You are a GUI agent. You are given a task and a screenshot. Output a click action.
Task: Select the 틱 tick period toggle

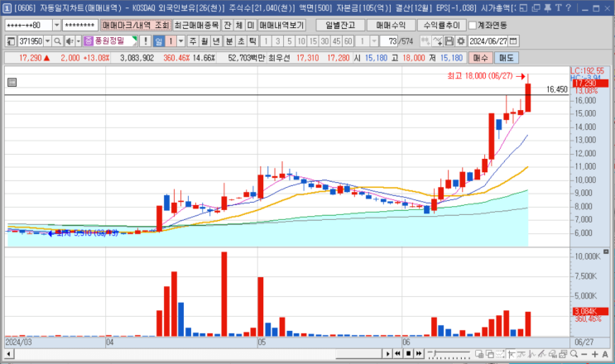253,41
